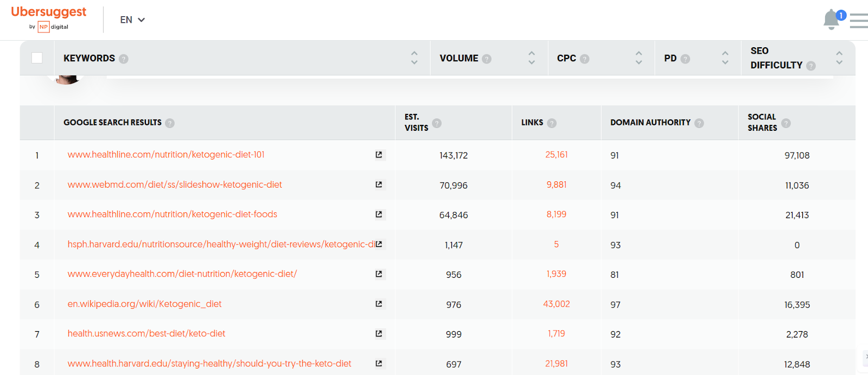Click social shares value 97,108
868x375 pixels.
coord(797,155)
